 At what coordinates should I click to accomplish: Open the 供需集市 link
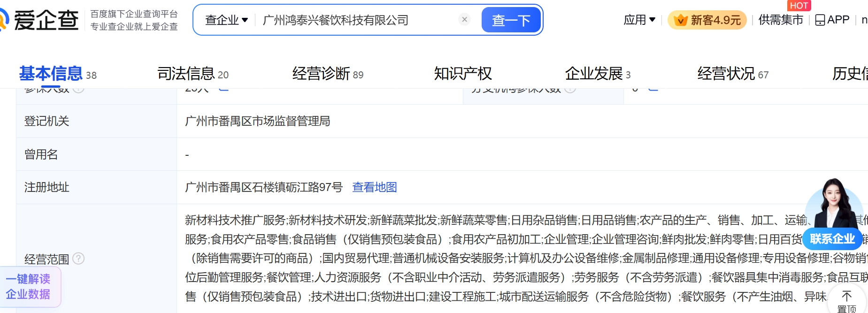pos(781,20)
